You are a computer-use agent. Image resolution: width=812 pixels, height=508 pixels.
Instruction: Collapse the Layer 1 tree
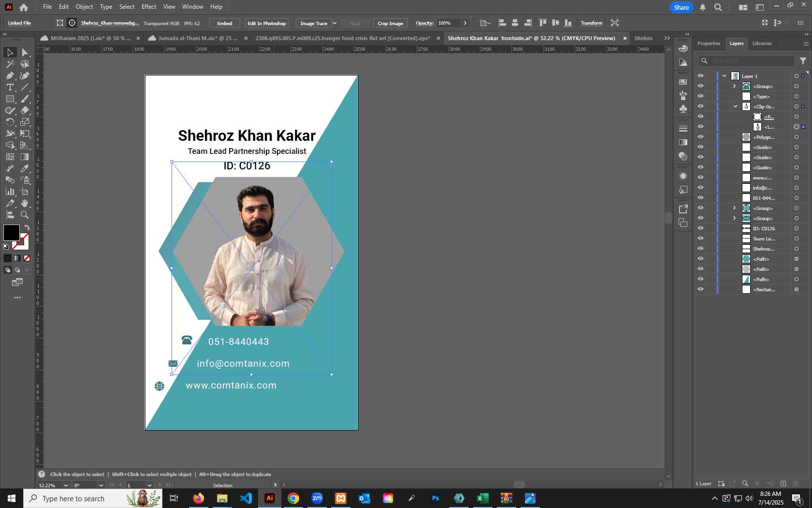(x=725, y=76)
